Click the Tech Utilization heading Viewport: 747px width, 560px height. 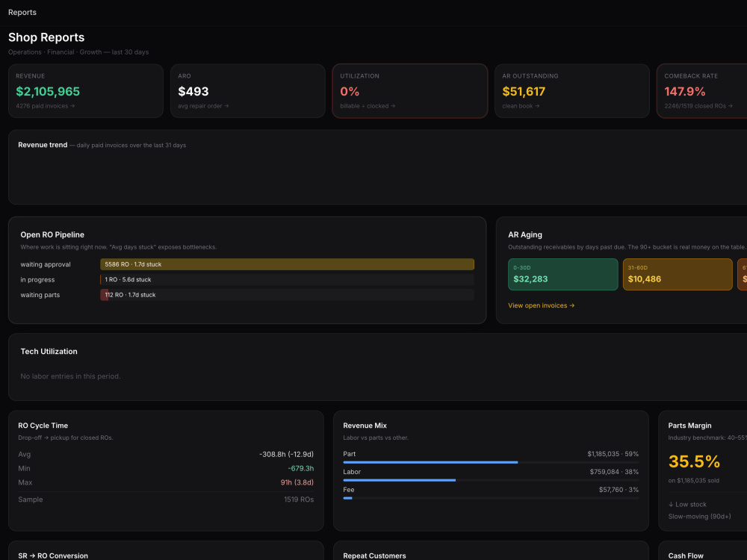[49, 352]
